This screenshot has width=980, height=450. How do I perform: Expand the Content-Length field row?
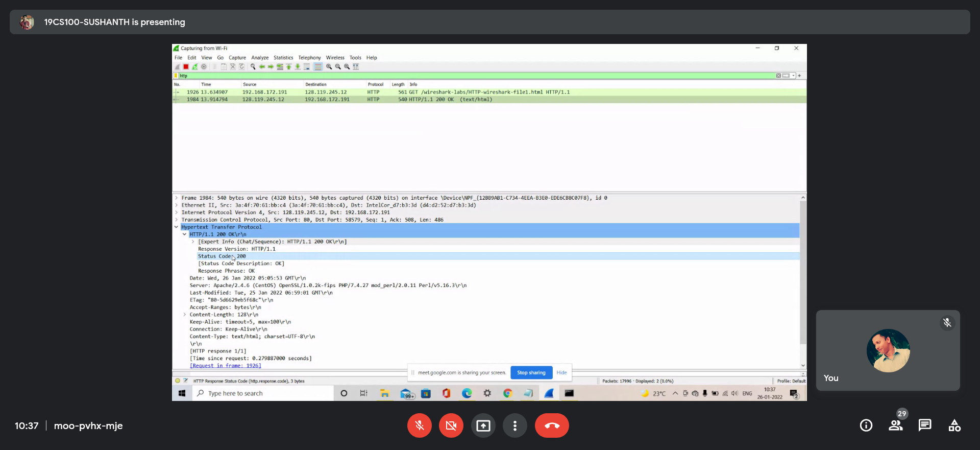pyautogui.click(x=185, y=315)
